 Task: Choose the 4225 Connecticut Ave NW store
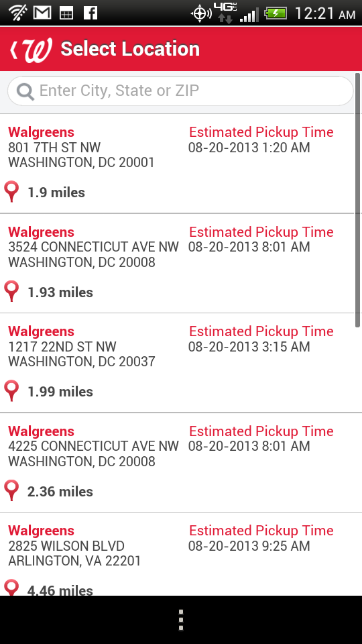tap(177, 462)
